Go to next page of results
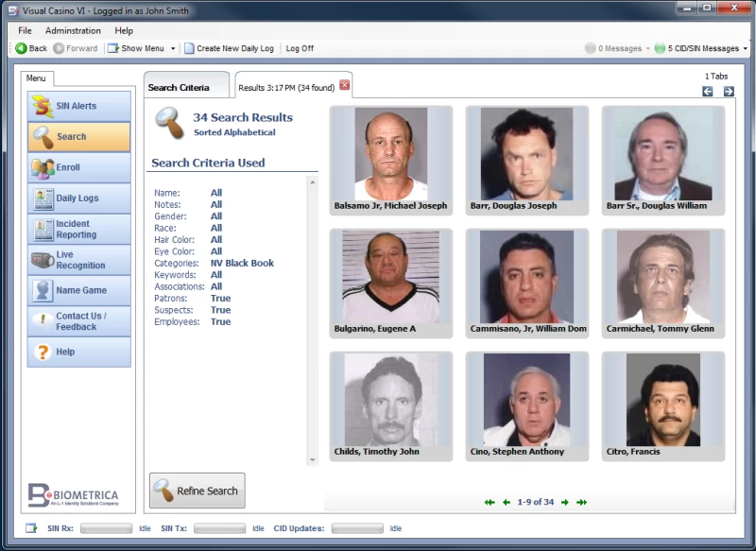This screenshot has height=551, width=756. (x=565, y=502)
